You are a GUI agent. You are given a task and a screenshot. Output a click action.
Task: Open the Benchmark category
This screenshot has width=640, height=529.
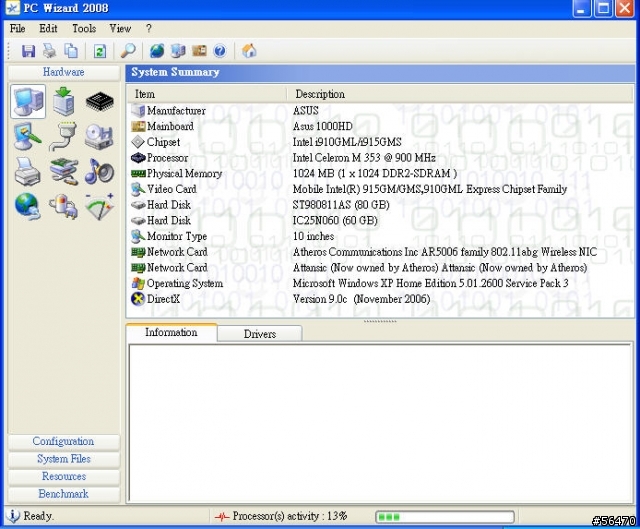point(64,494)
